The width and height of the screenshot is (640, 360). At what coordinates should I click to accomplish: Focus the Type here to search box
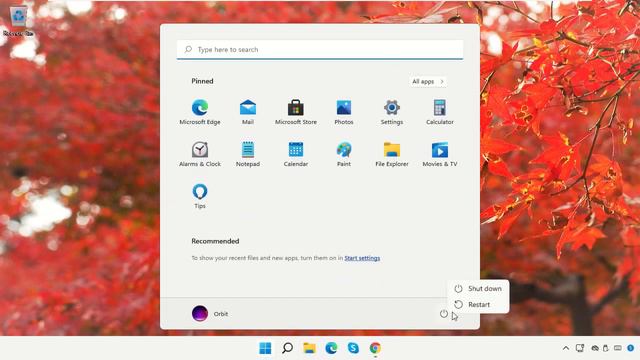pyautogui.click(x=320, y=49)
